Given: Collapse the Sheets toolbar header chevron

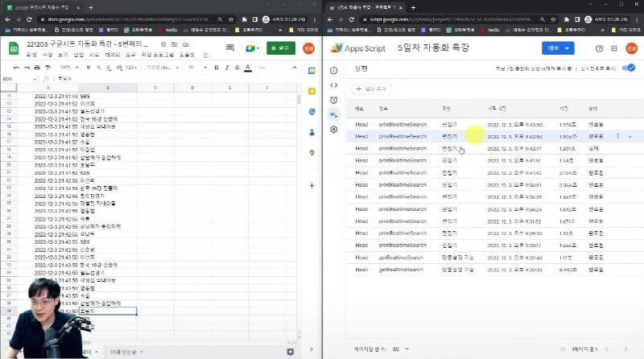Looking at the screenshot, I should pos(295,68).
